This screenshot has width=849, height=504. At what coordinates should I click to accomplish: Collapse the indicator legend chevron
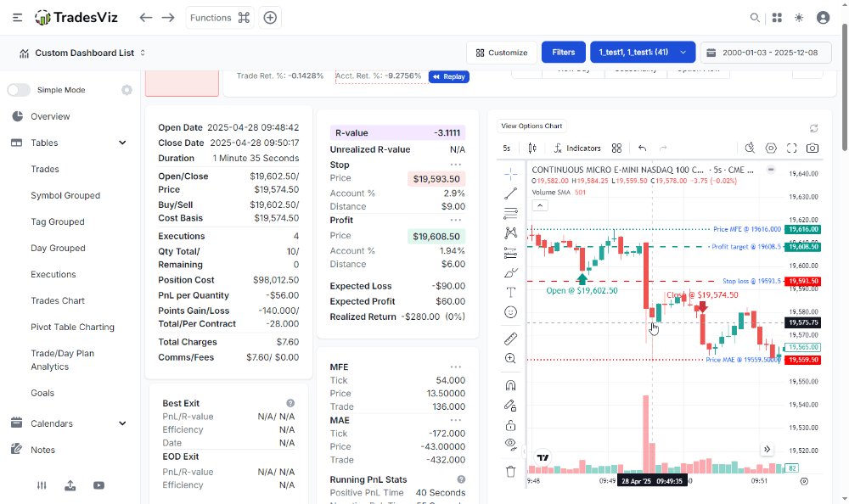pyautogui.click(x=540, y=205)
